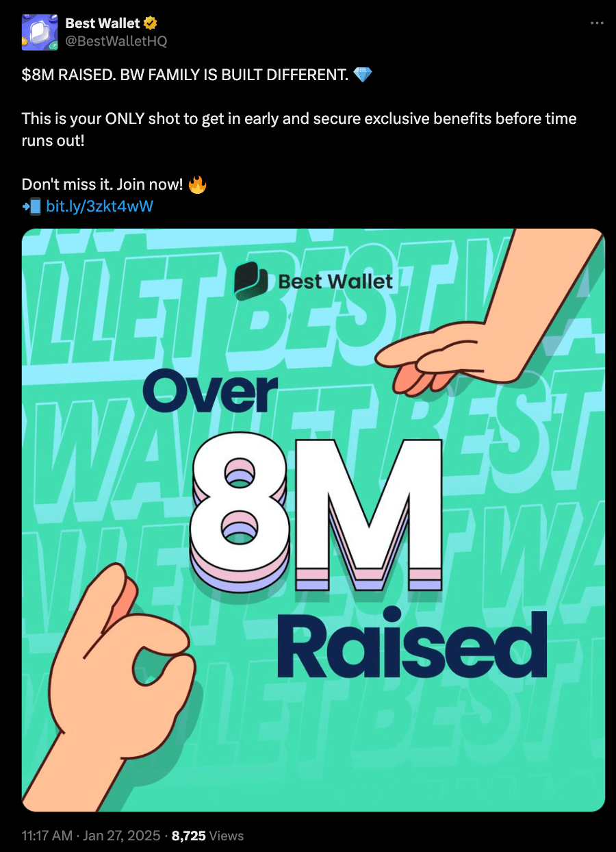Follow the bit.ly/3zkt4wW link
Image resolution: width=616 pixels, height=852 pixels.
coord(99,205)
